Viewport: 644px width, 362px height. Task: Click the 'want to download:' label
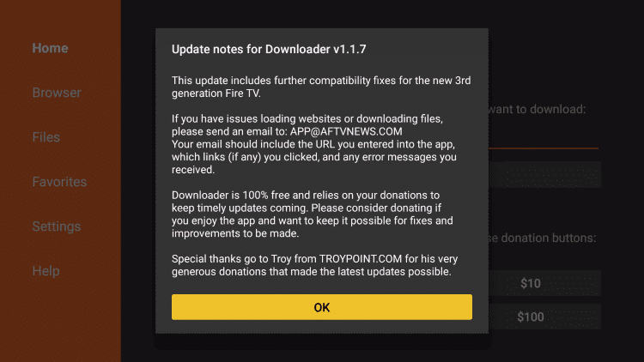(538, 109)
